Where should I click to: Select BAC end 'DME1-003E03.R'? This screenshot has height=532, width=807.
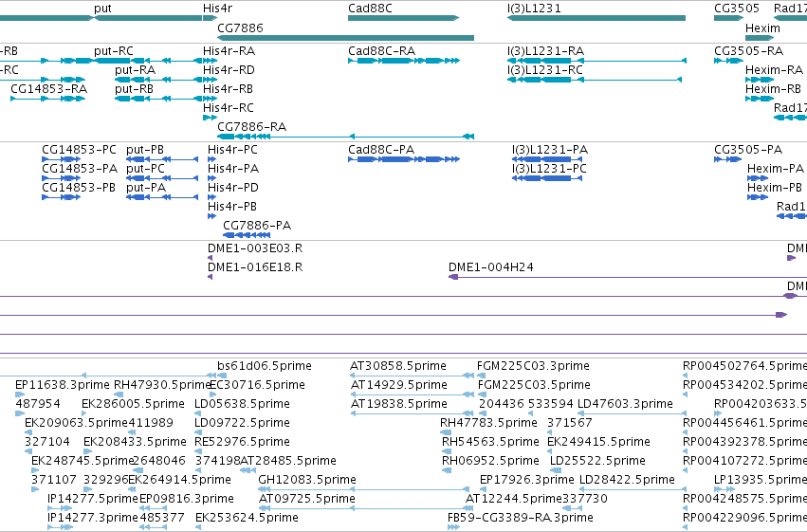coord(255,248)
